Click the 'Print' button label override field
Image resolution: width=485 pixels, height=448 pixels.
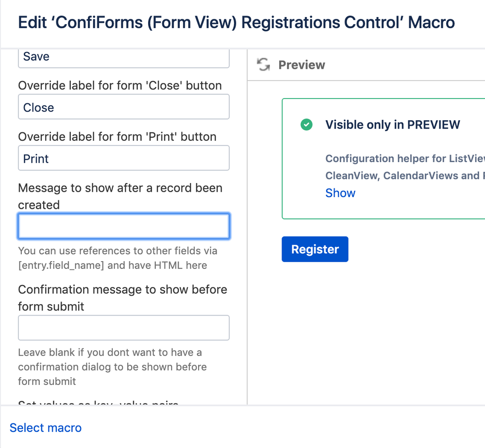click(123, 158)
